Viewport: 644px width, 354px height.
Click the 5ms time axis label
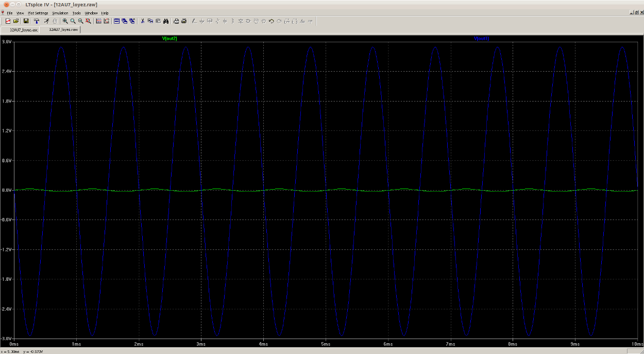pos(326,344)
